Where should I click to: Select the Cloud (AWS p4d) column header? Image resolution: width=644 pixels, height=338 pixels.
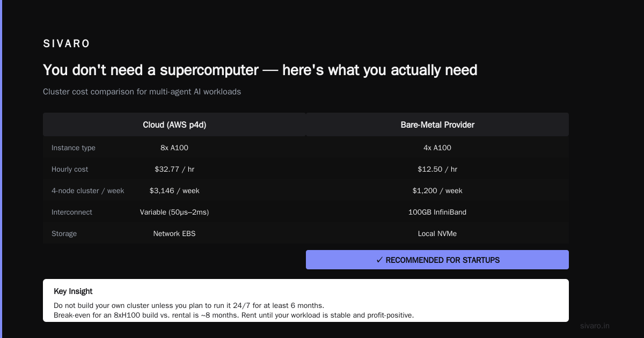[174, 124]
